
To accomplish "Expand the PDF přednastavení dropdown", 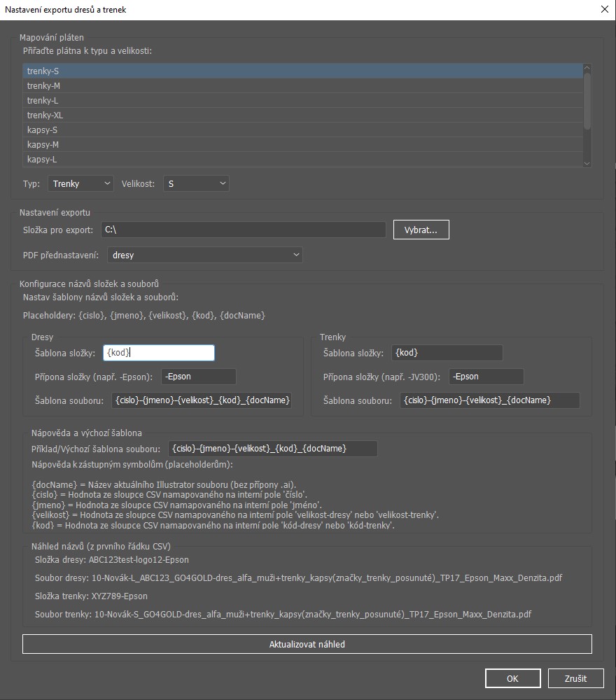I will pyautogui.click(x=205, y=255).
